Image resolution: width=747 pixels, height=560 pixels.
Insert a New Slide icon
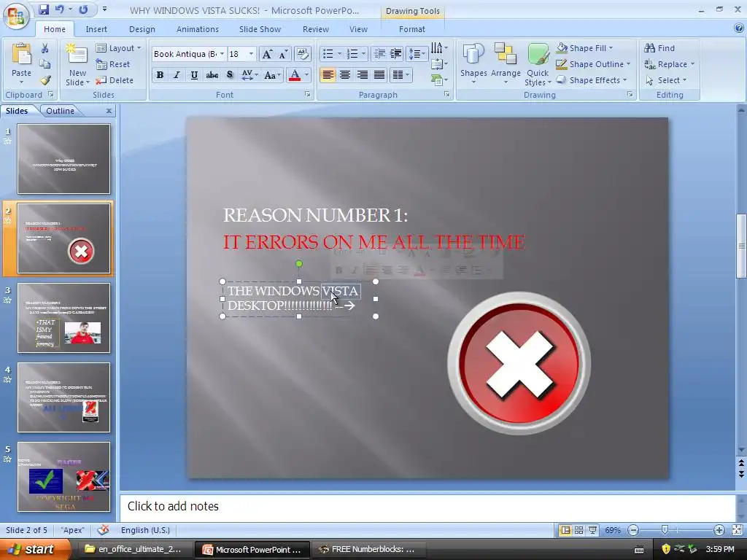(77, 53)
